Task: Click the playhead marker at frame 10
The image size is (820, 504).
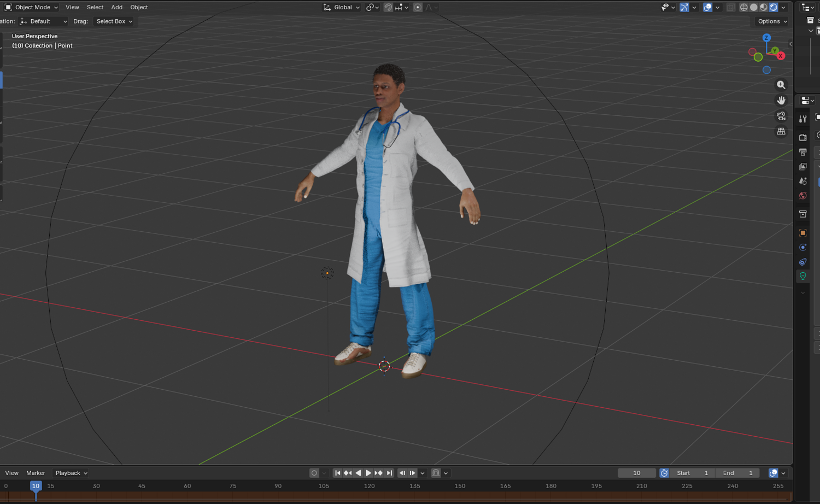Action: pos(36,486)
